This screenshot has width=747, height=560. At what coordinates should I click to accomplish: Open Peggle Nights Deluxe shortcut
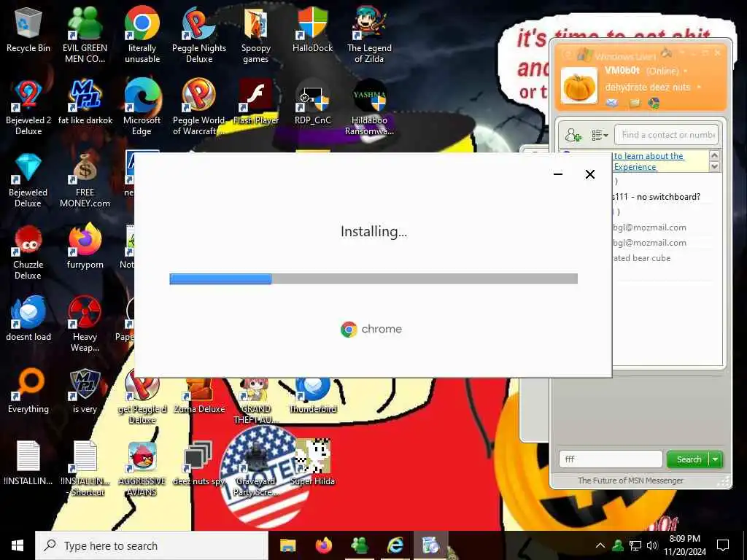tap(198, 34)
